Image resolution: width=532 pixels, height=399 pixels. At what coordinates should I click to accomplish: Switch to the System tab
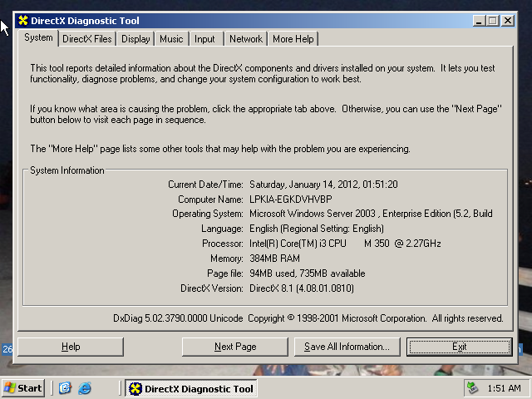[x=38, y=37]
